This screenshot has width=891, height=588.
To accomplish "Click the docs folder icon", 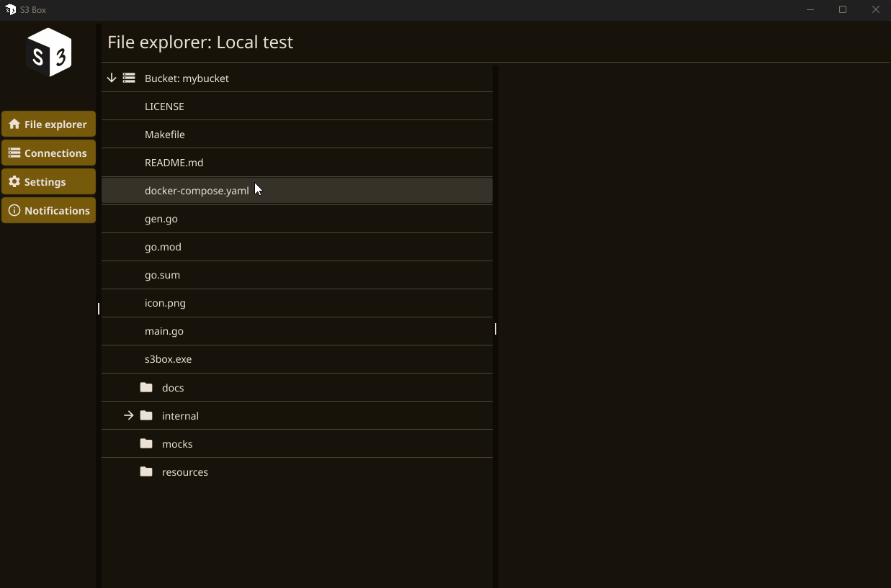I will (x=146, y=386).
